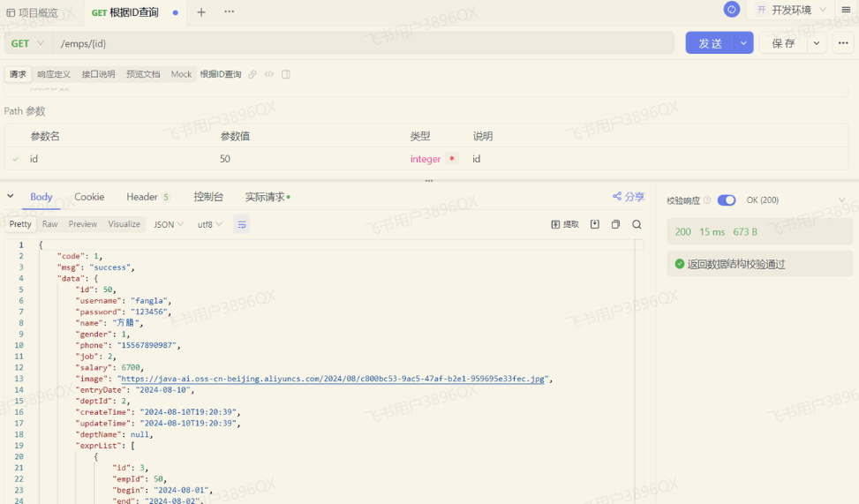Toggle the id path parameter checkbox
Image resolution: width=859 pixels, height=504 pixels.
(15, 159)
